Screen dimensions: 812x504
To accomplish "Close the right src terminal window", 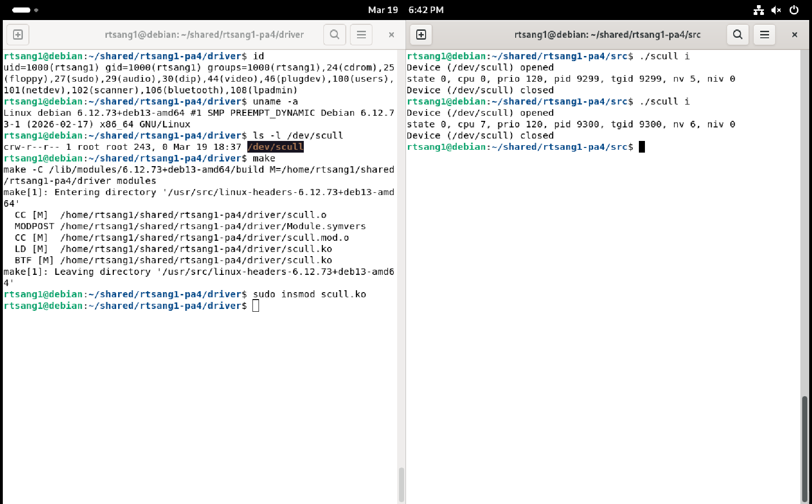I will pyautogui.click(x=795, y=35).
